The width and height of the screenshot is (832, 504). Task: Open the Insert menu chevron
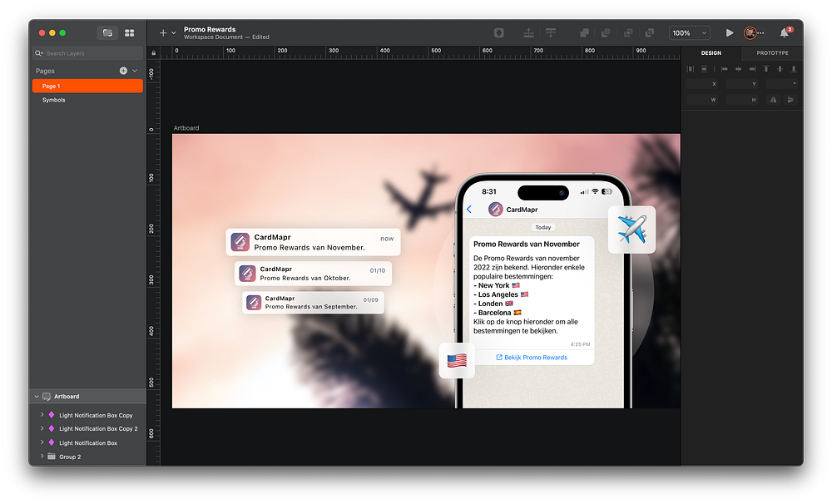(174, 33)
